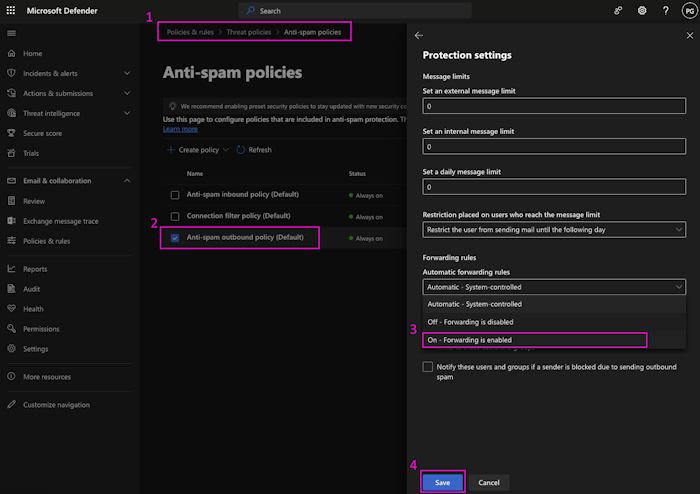Open header settings gear icon
This screenshot has width=700, height=494.
coord(642,11)
